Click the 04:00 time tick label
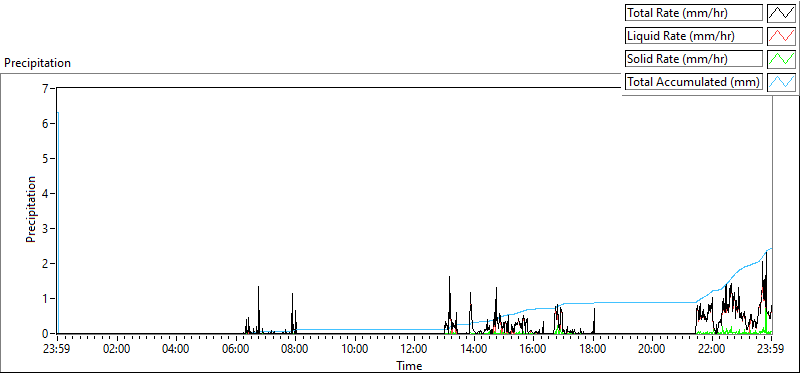 [177, 350]
